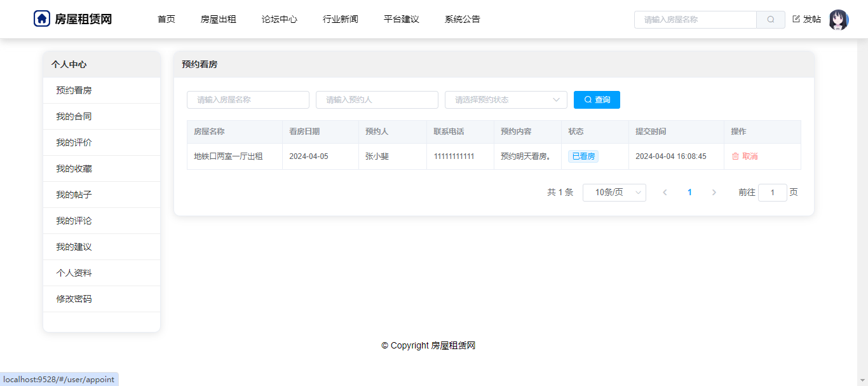Click the 请输入预约人 input field

point(377,100)
